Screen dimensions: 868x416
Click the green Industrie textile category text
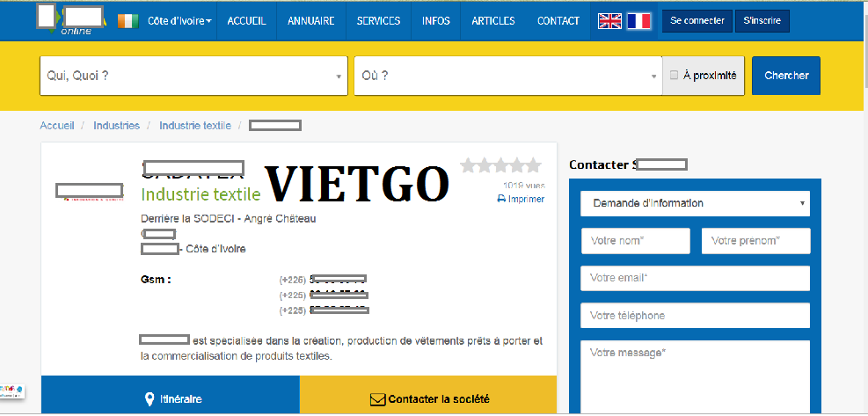point(201,194)
